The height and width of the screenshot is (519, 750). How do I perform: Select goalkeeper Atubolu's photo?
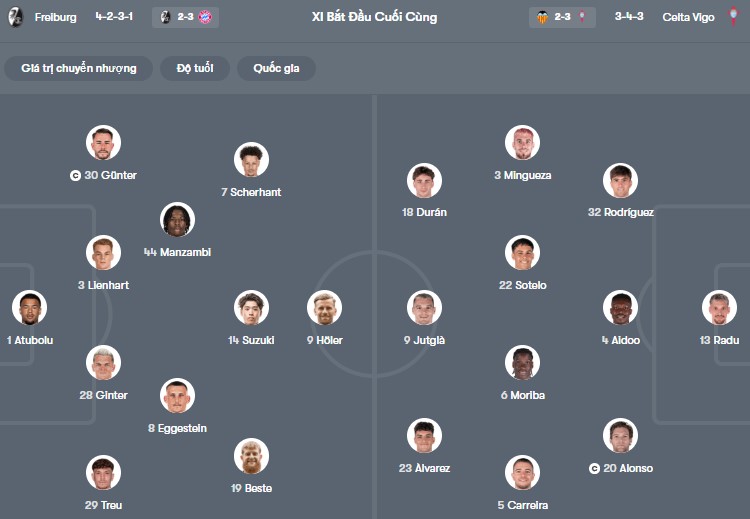pyautogui.click(x=29, y=308)
